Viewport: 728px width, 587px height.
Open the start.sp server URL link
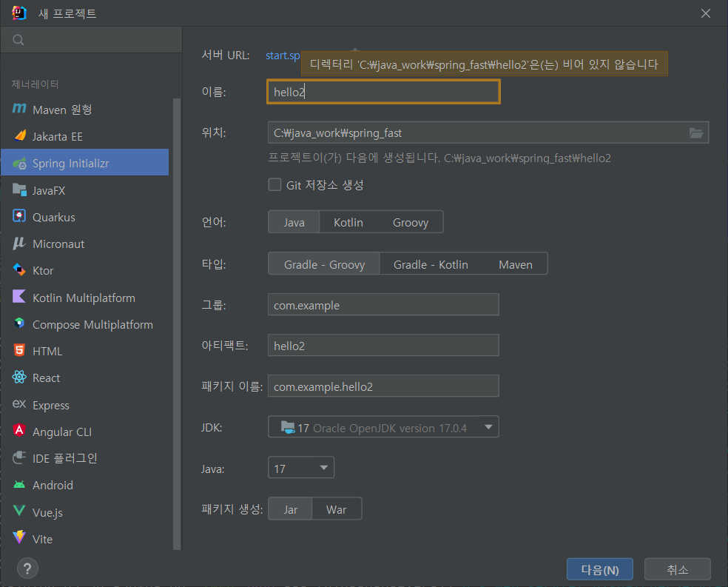283,56
